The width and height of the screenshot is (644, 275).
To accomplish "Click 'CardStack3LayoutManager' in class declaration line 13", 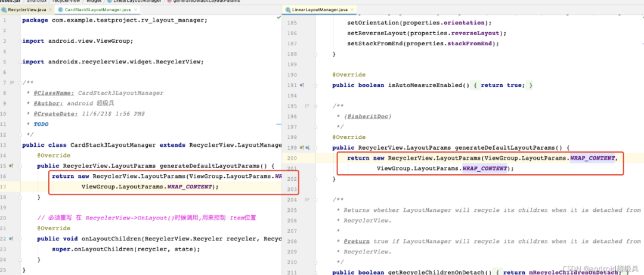I will click(113, 145).
